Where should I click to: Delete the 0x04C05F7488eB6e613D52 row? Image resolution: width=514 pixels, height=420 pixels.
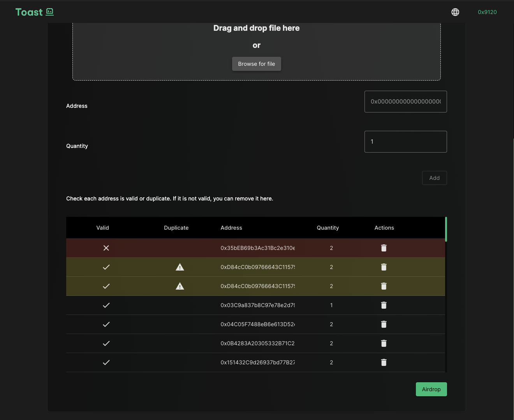[384, 324]
